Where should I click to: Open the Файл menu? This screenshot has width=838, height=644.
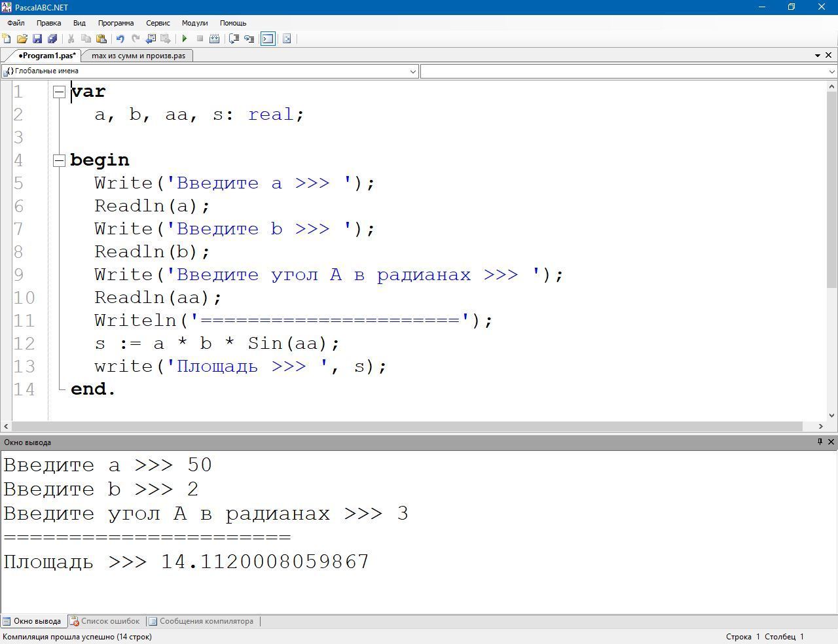(16, 23)
